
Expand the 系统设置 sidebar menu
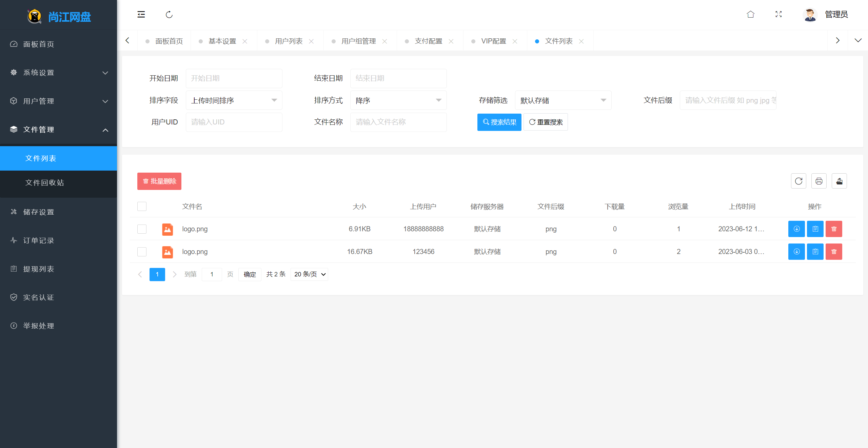coord(58,73)
